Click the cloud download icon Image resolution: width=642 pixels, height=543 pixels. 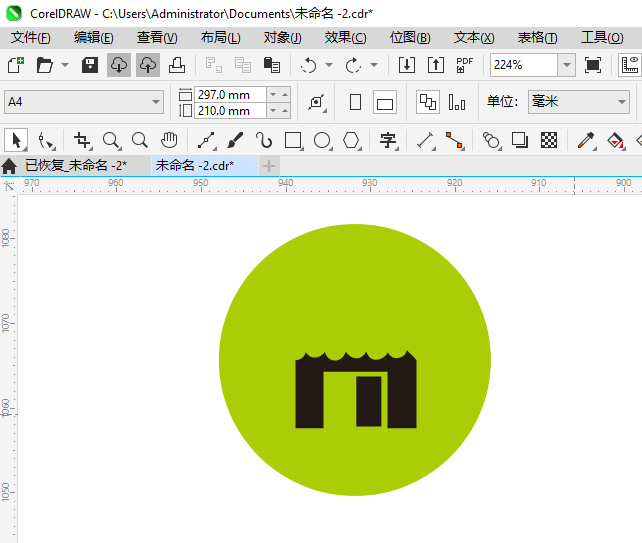point(119,65)
